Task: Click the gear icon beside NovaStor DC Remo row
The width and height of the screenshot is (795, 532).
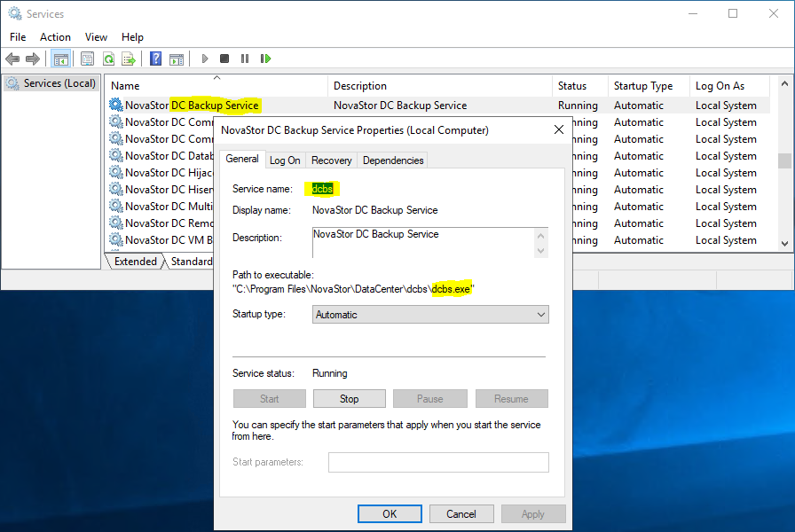Action: pyautogui.click(x=116, y=223)
